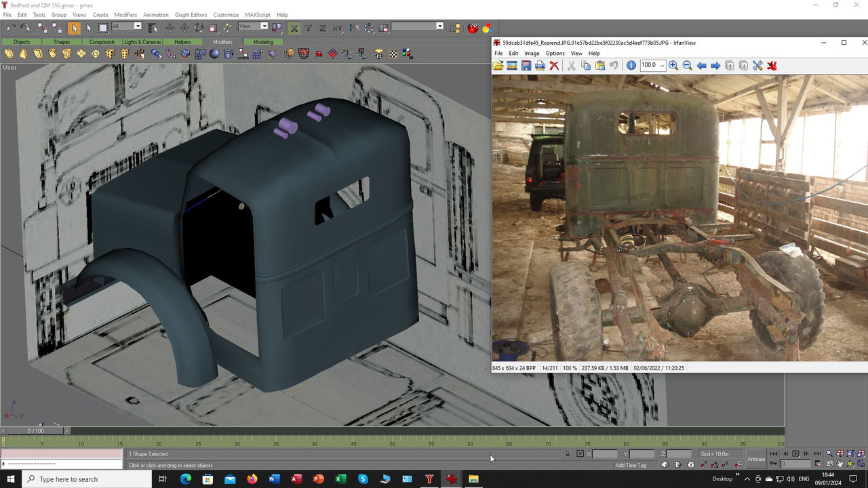Image resolution: width=868 pixels, height=488 pixels.
Task: Open the Modifiers menu in gmax
Action: (x=125, y=14)
